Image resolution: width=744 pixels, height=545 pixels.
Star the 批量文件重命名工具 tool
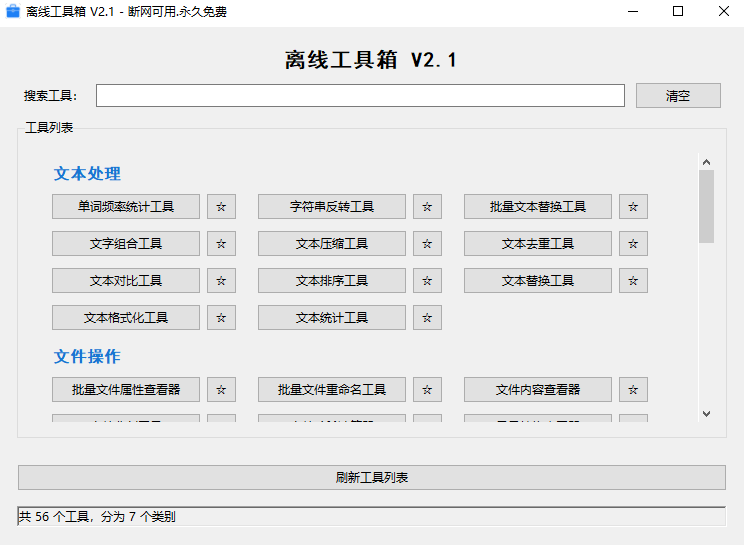pyautogui.click(x=427, y=389)
